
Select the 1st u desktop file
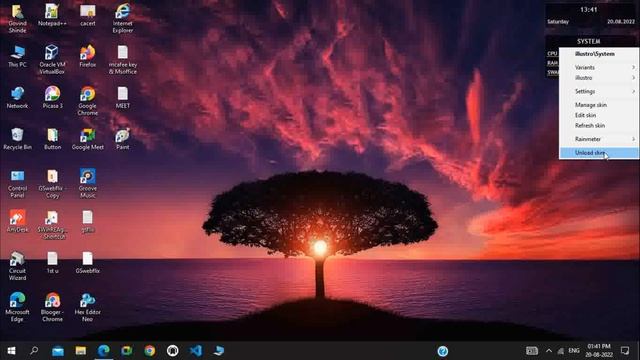(x=52, y=262)
